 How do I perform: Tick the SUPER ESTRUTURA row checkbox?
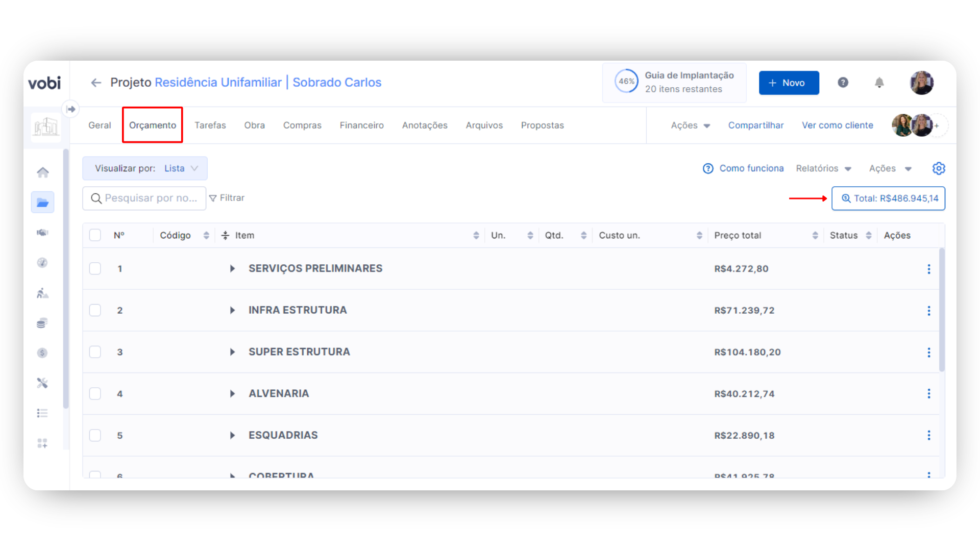click(x=95, y=352)
